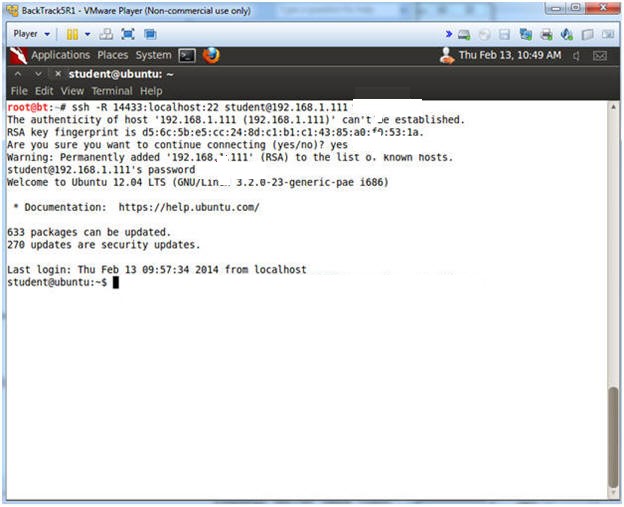Click the volume speaker icon

point(576,55)
